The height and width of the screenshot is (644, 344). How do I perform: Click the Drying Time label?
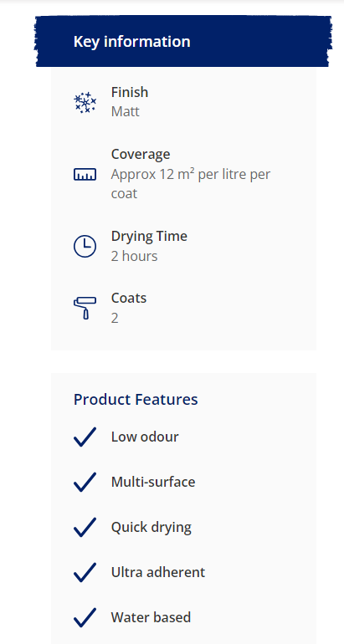tap(149, 237)
